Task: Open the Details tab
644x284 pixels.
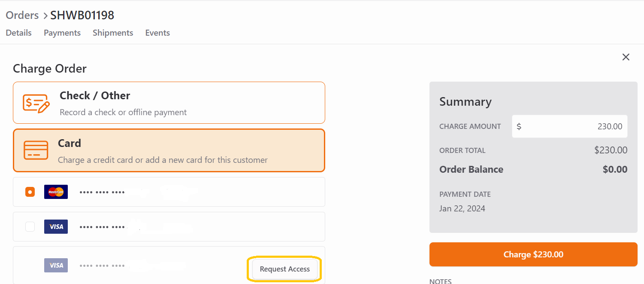Action: pos(19,33)
